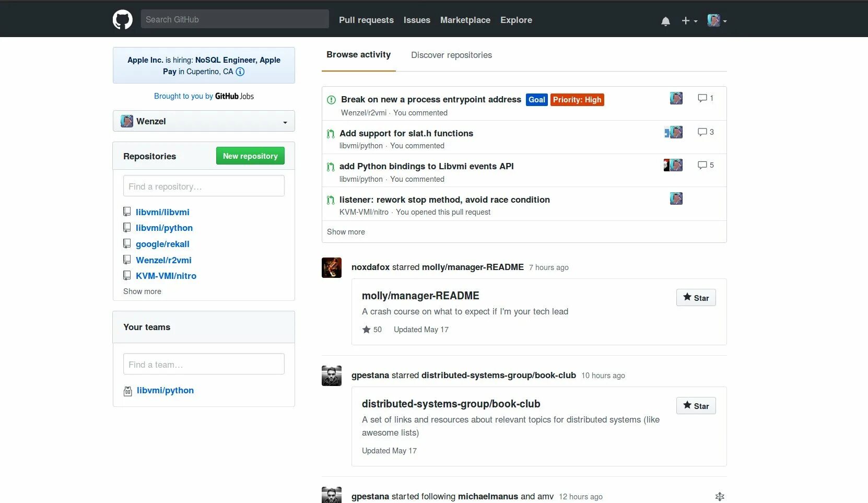Click the KVM-VMI/nitro repository book icon
Screen dimensions: 868x503
tap(127, 275)
